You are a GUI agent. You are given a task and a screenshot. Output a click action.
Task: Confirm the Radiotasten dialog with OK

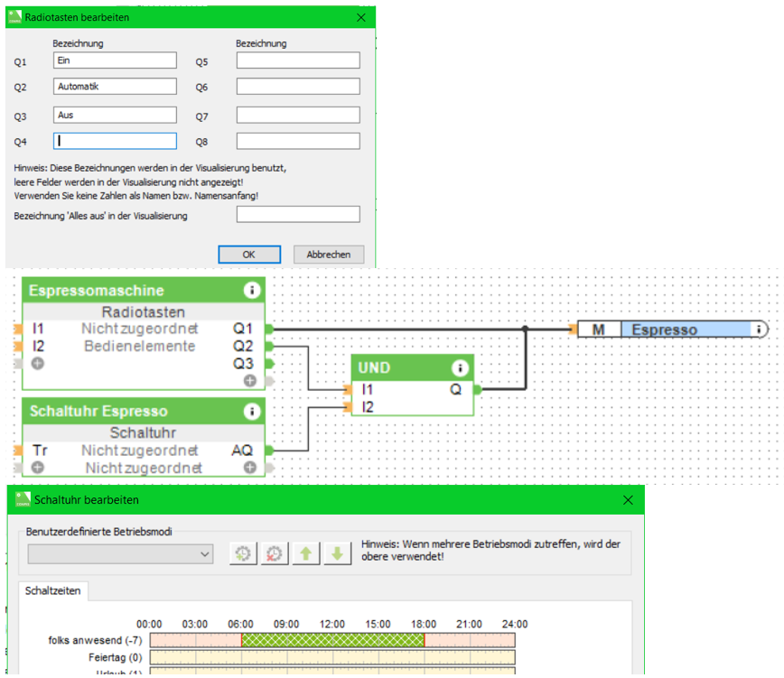point(249,255)
